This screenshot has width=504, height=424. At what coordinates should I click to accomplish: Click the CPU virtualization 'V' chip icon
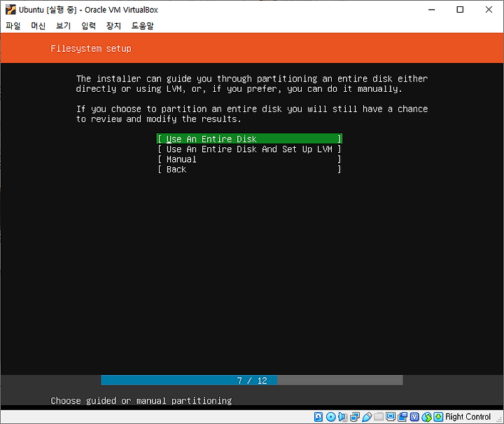(x=414, y=416)
